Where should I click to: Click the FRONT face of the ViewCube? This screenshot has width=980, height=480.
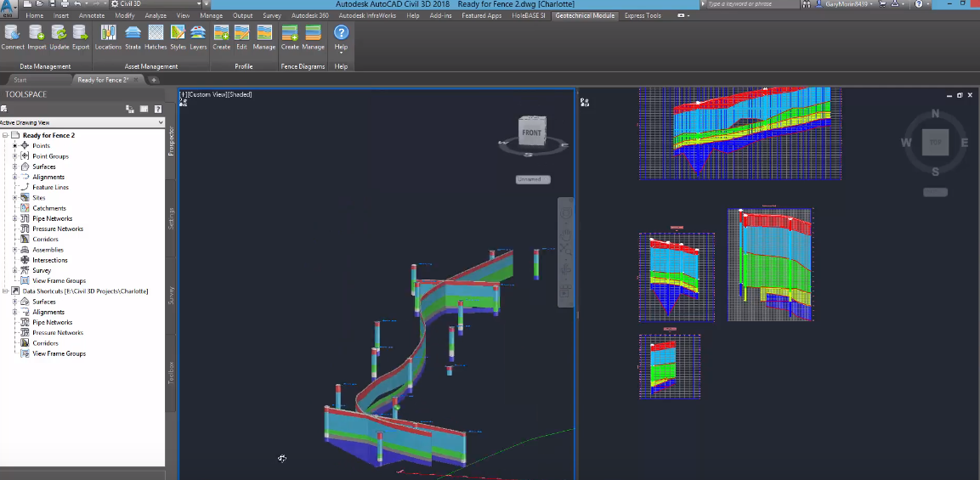pyautogui.click(x=531, y=133)
